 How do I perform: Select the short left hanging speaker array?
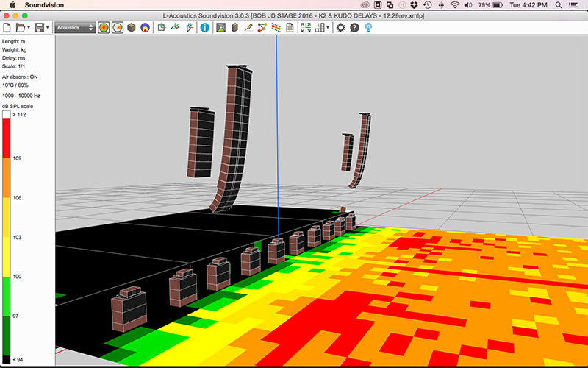click(x=201, y=143)
